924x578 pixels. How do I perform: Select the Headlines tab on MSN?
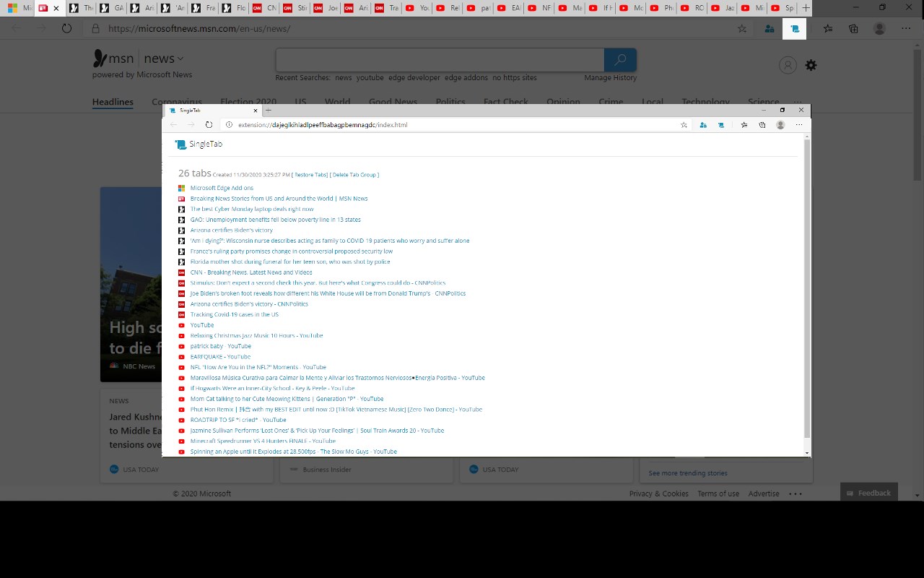[x=113, y=102]
